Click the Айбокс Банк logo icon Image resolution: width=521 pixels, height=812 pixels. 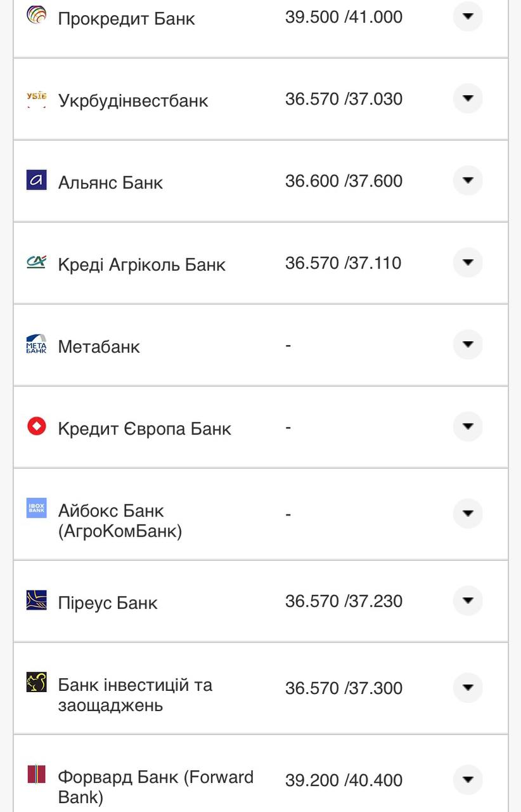tap(36, 508)
